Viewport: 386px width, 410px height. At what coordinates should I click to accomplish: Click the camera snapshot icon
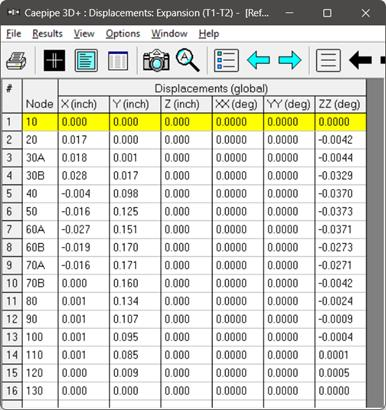pyautogui.click(x=156, y=60)
